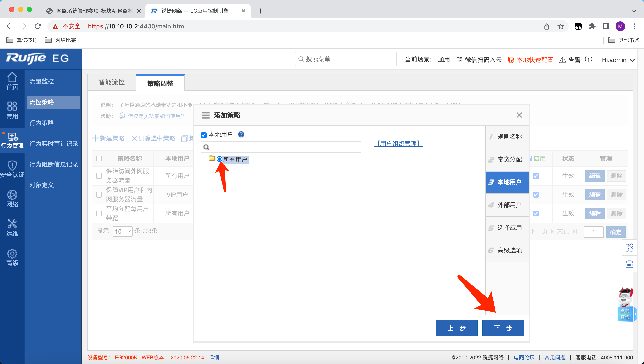The width and height of the screenshot is (644, 364).
Task: Select the 所有用户 radio button
Action: coord(219,159)
